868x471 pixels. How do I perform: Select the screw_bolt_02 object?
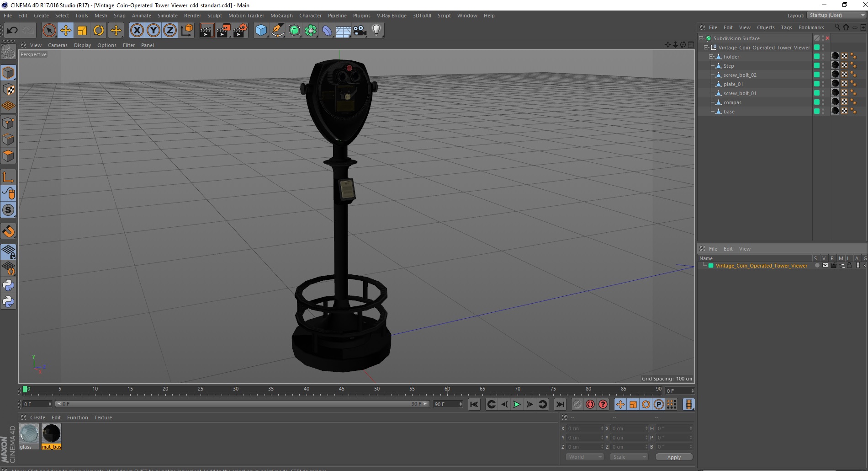pos(740,75)
